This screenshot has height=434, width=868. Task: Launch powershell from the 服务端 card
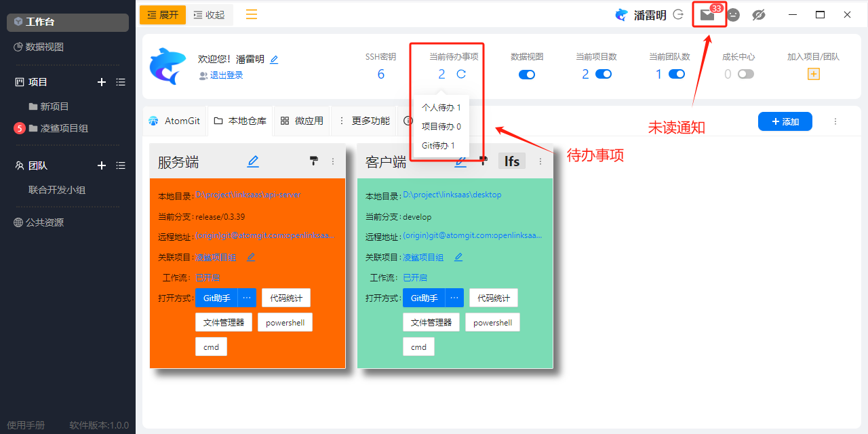coord(285,322)
